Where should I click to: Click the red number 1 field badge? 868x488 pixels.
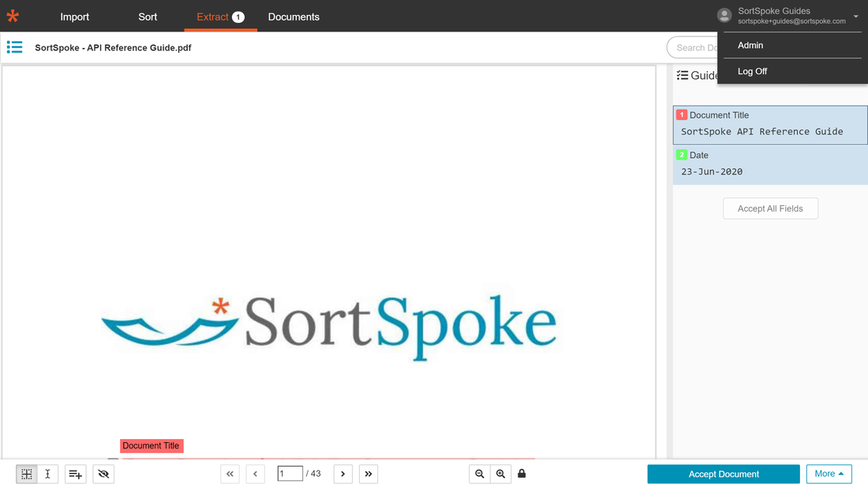682,114
